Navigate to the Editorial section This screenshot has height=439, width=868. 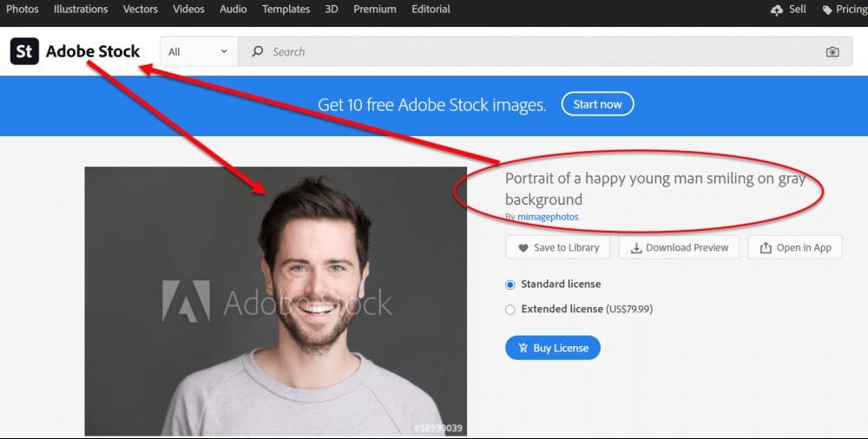pyautogui.click(x=431, y=10)
